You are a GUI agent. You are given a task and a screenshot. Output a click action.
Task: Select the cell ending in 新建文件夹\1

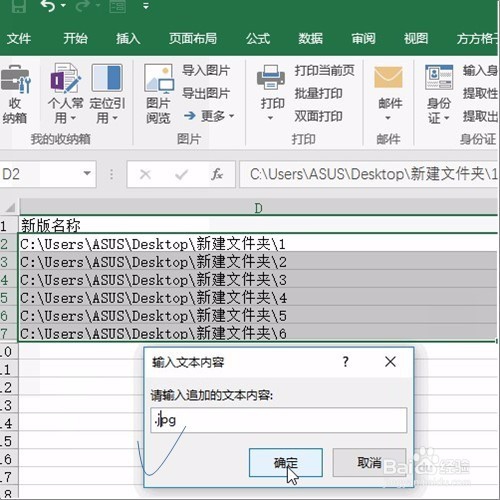[258, 243]
